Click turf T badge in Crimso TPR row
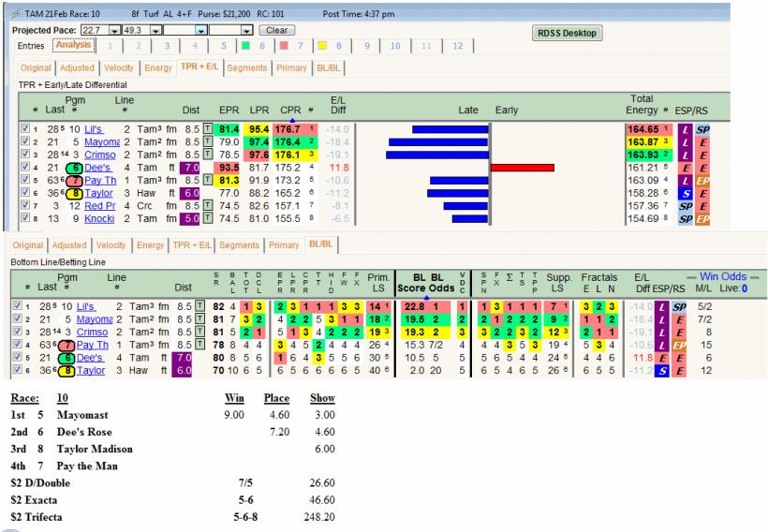Image resolution: width=768 pixels, height=532 pixels. click(208, 155)
